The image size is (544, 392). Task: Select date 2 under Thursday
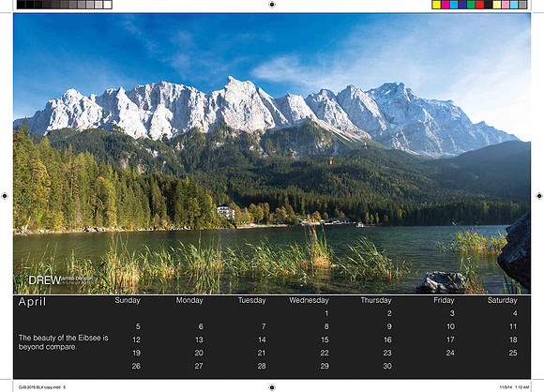[389, 313]
